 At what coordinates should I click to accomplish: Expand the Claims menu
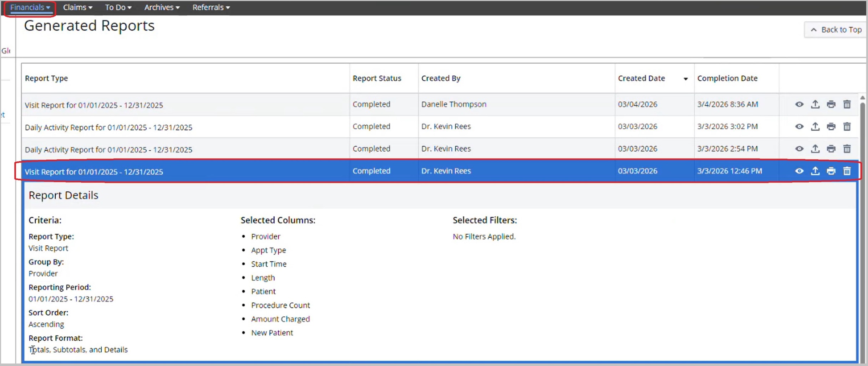click(77, 7)
